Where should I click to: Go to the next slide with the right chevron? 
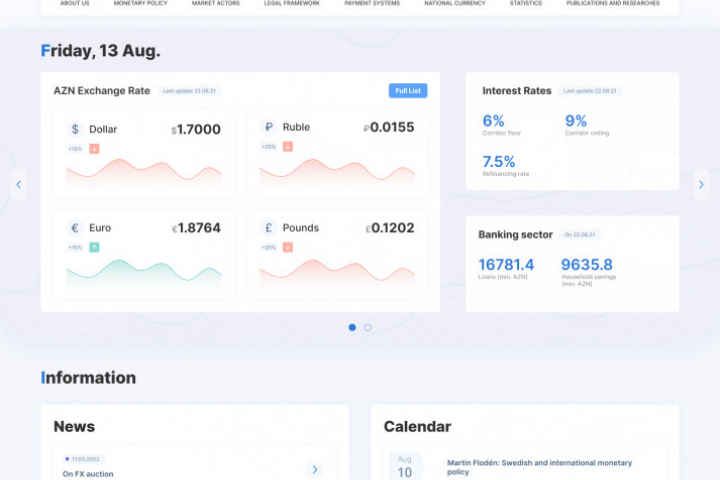(701, 185)
